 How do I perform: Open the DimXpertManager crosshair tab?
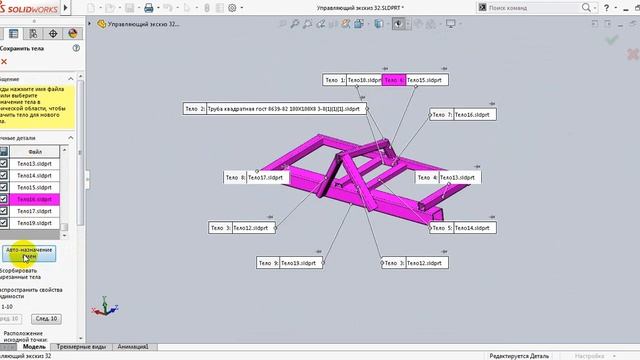point(53,33)
